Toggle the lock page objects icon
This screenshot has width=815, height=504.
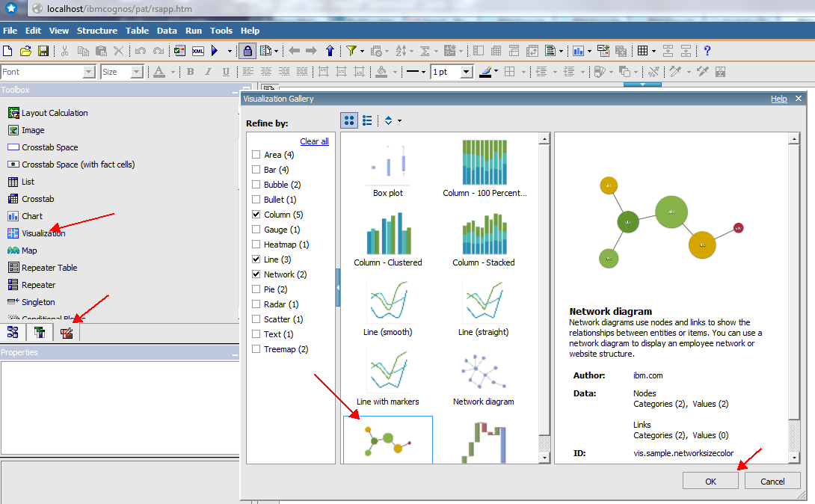click(x=247, y=51)
